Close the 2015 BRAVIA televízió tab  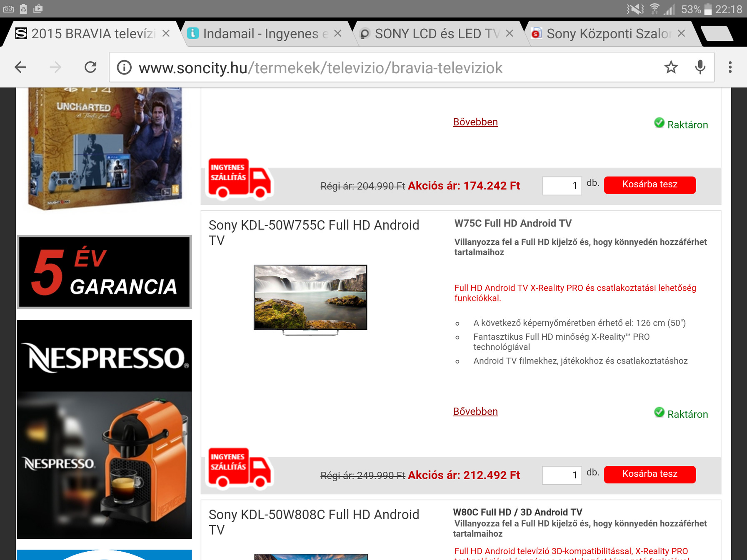tap(166, 33)
